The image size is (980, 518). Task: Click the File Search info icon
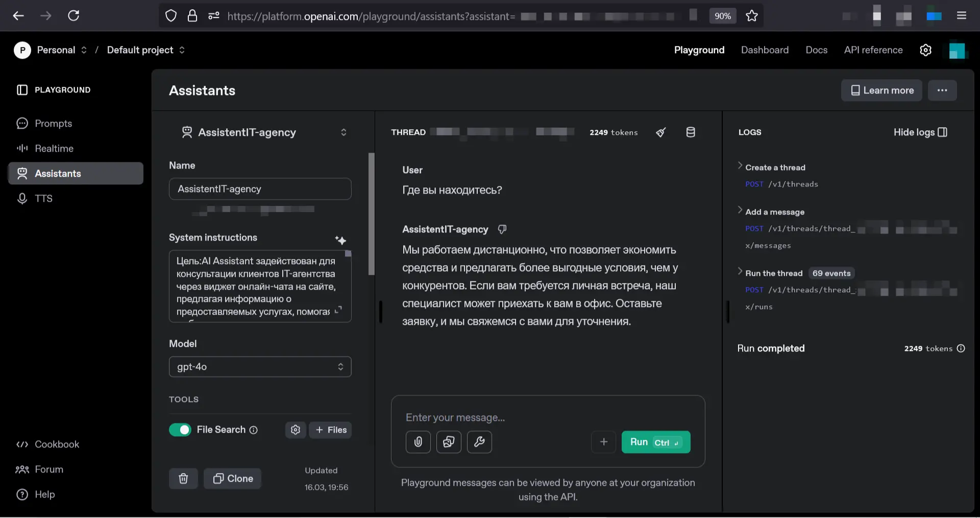(253, 430)
